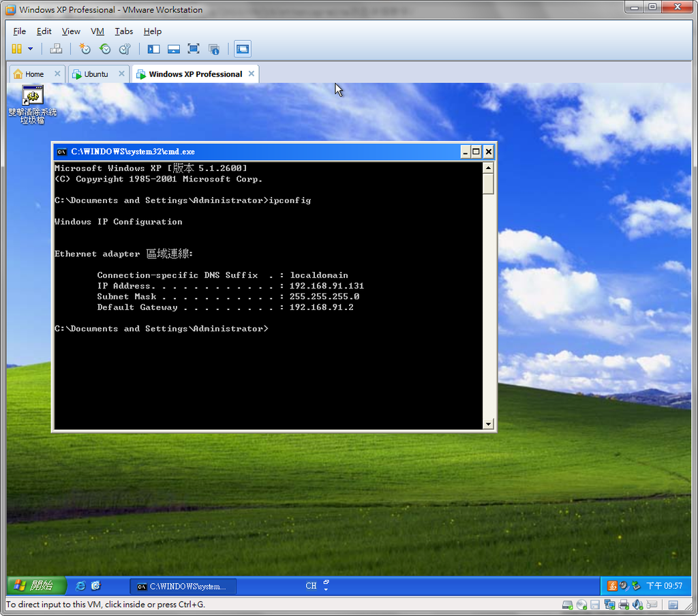This screenshot has width=698, height=616.
Task: Maximize the cmd.exe window
Action: [476, 152]
